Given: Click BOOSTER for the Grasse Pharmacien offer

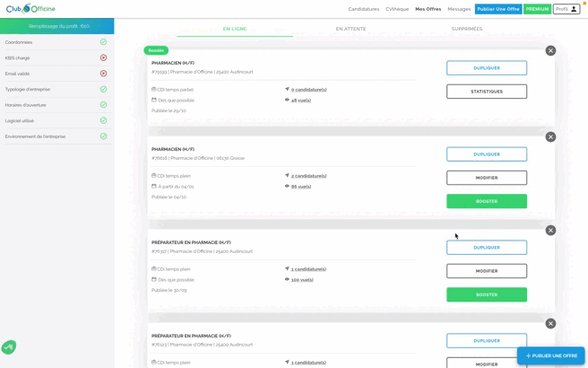Looking at the screenshot, I should (x=487, y=201).
